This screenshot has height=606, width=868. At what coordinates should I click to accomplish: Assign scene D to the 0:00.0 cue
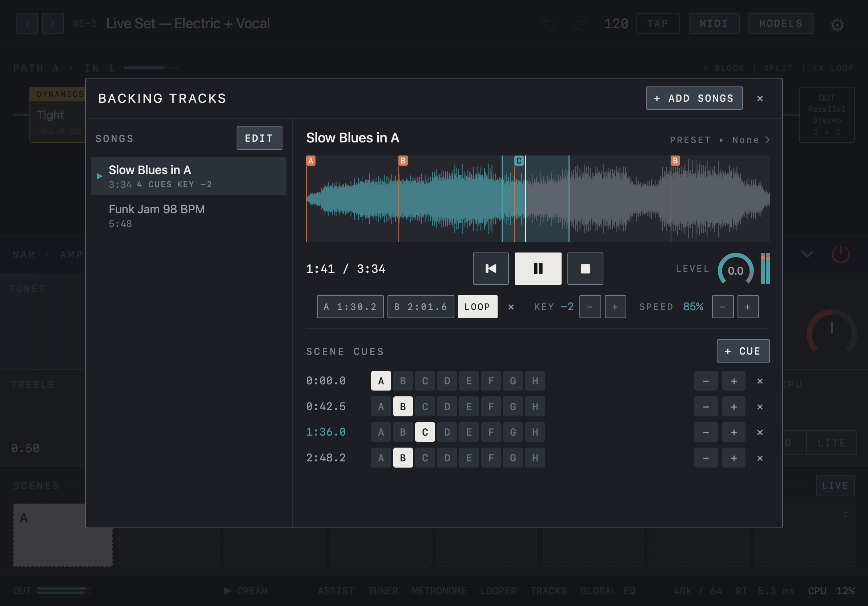pyautogui.click(x=447, y=381)
